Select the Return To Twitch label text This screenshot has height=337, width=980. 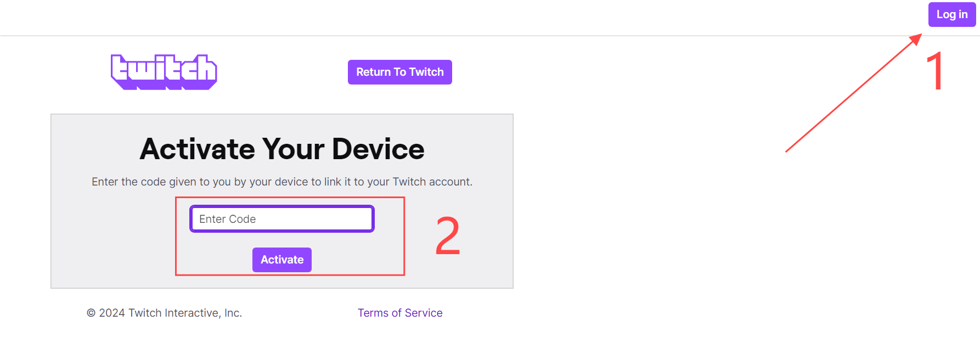click(x=399, y=72)
